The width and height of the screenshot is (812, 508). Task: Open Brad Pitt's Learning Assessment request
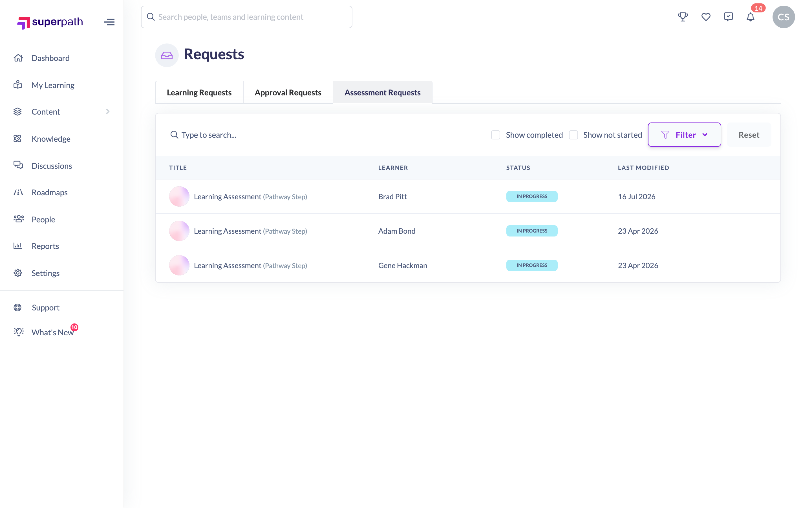pos(250,196)
